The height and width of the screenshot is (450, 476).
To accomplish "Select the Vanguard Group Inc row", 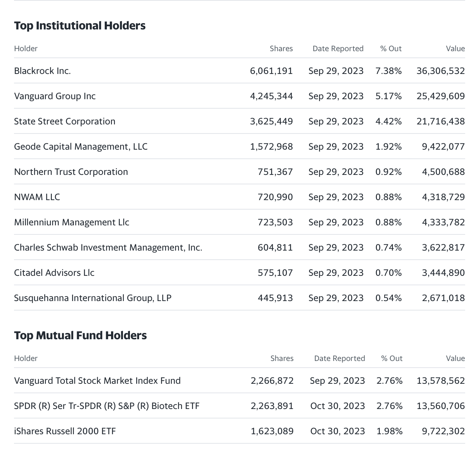I will tap(240, 96).
